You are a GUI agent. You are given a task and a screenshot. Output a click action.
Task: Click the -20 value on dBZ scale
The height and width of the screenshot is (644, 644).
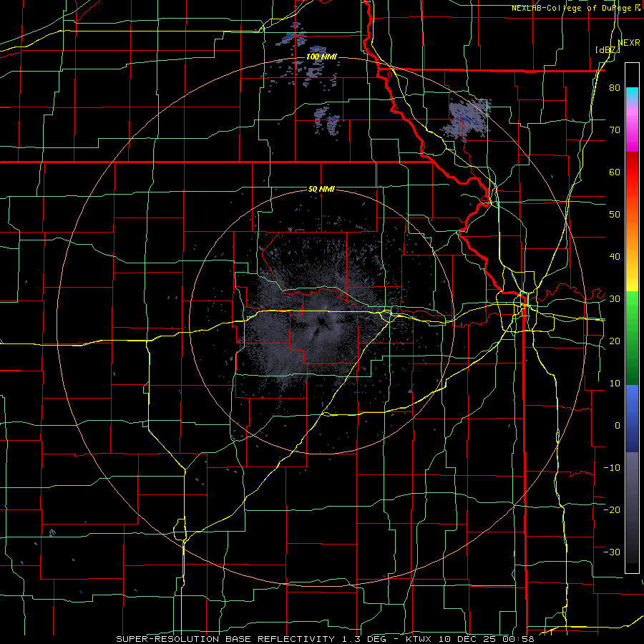tap(612, 509)
